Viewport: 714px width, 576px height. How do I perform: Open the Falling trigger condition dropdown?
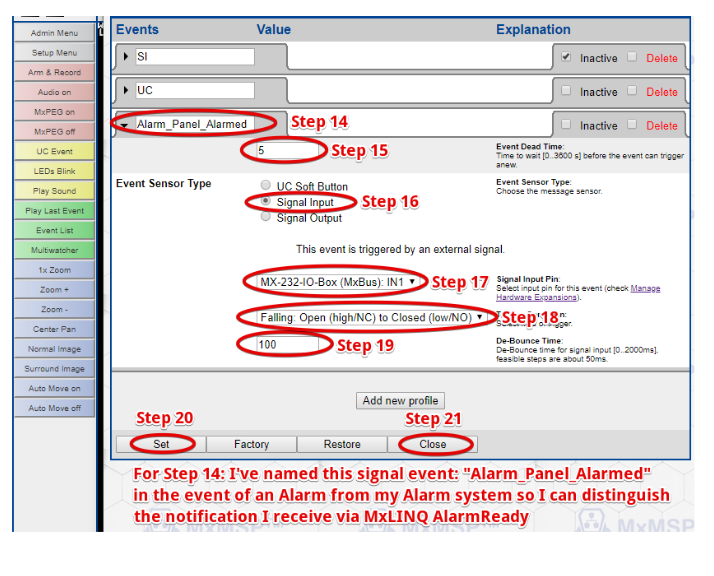coord(371,317)
